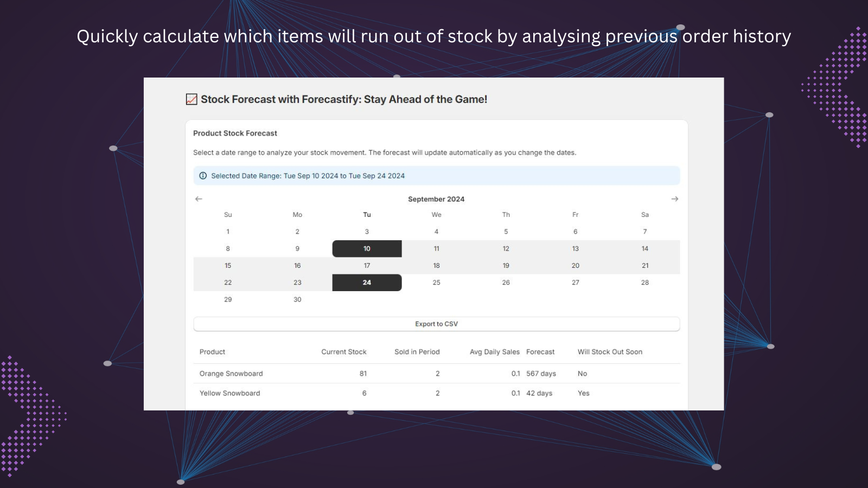Viewport: 868px width, 488px height.
Task: Select September 18 date cell
Action: pos(436,266)
